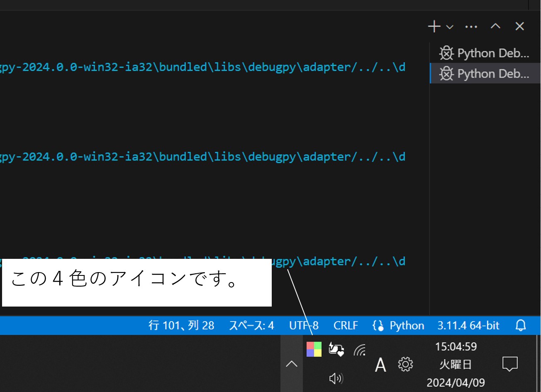Image resolution: width=541 pixels, height=392 pixels.
Task: Open volume control via the speaker icon
Action: [336, 378]
